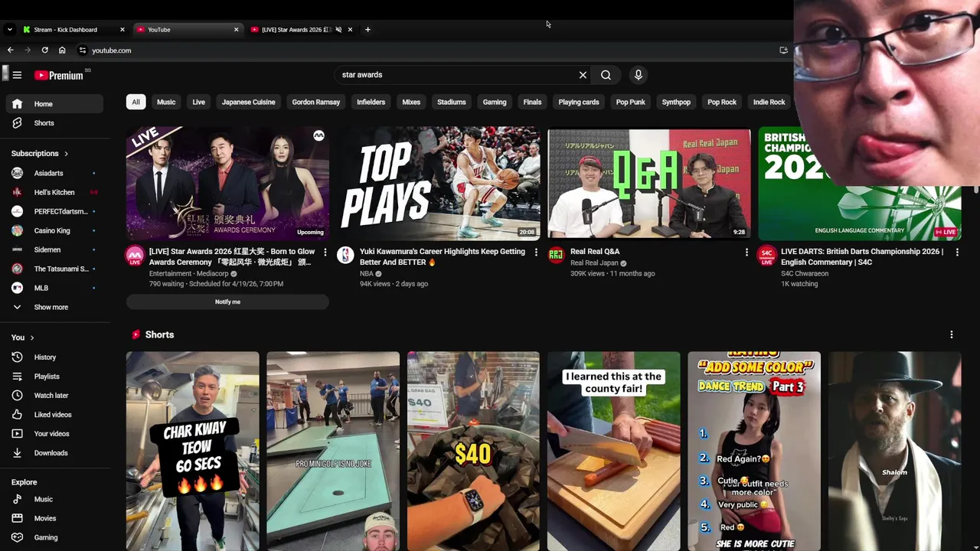
Task: Open Shorts shelf three-dot menu
Action: 952,334
